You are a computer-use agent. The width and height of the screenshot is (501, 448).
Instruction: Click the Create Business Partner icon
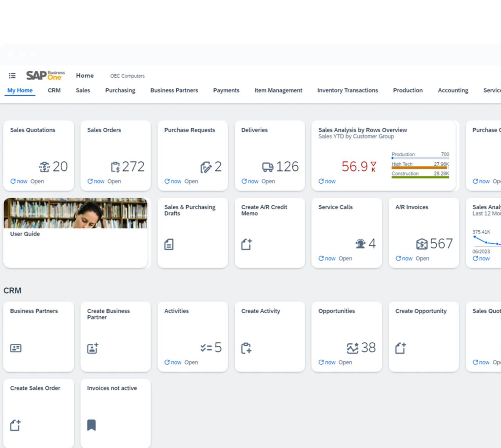pos(92,348)
